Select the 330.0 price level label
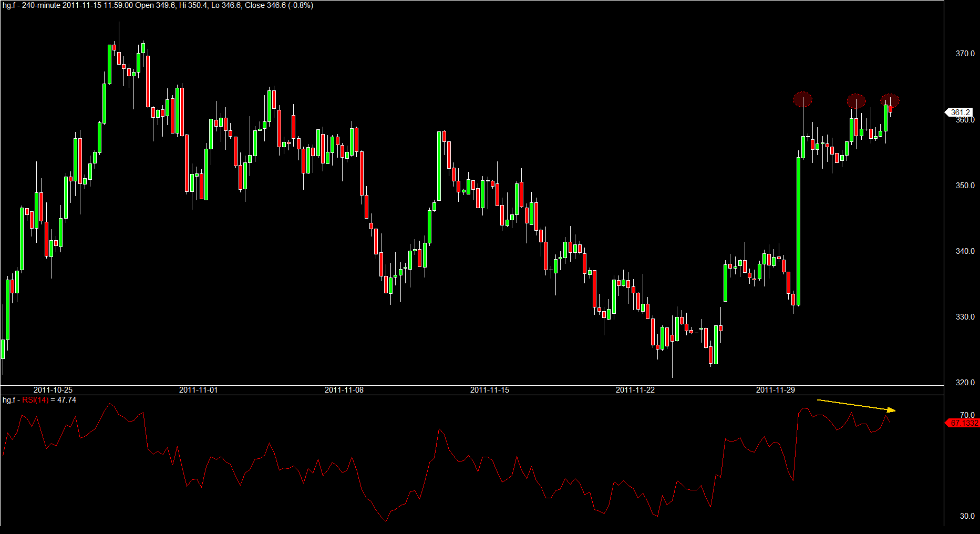 coord(965,317)
